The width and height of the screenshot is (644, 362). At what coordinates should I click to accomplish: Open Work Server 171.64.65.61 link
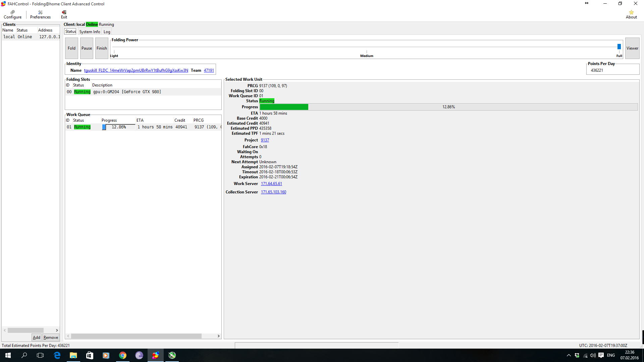pyautogui.click(x=271, y=184)
